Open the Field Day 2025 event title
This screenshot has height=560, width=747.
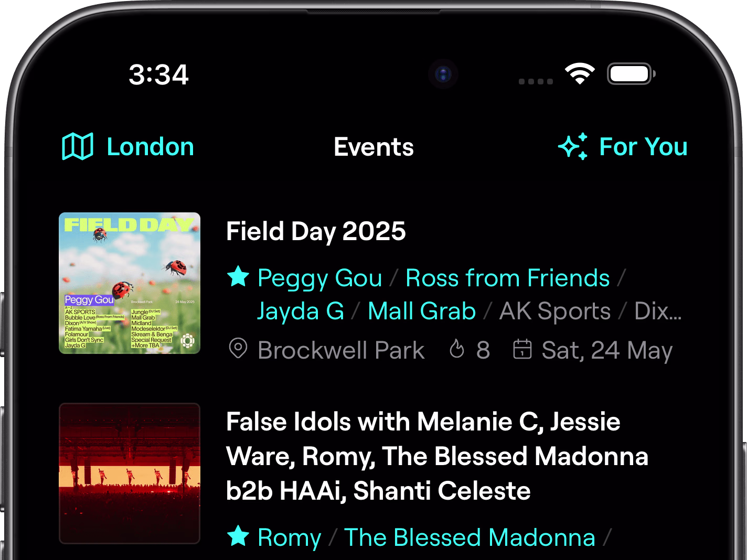click(316, 231)
